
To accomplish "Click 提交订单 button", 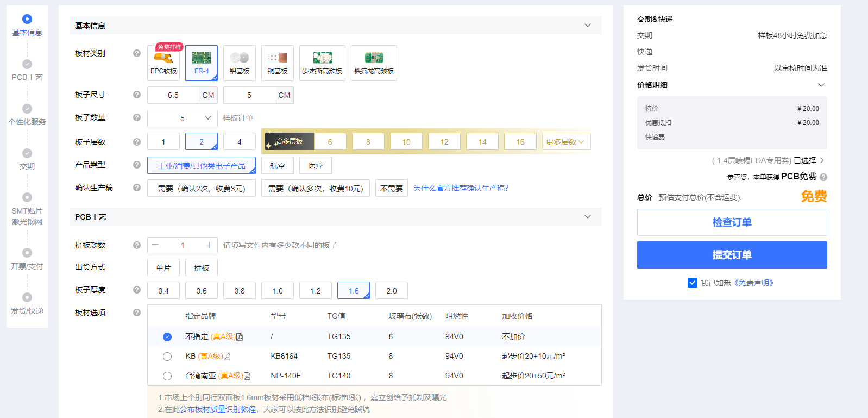I will [732, 255].
